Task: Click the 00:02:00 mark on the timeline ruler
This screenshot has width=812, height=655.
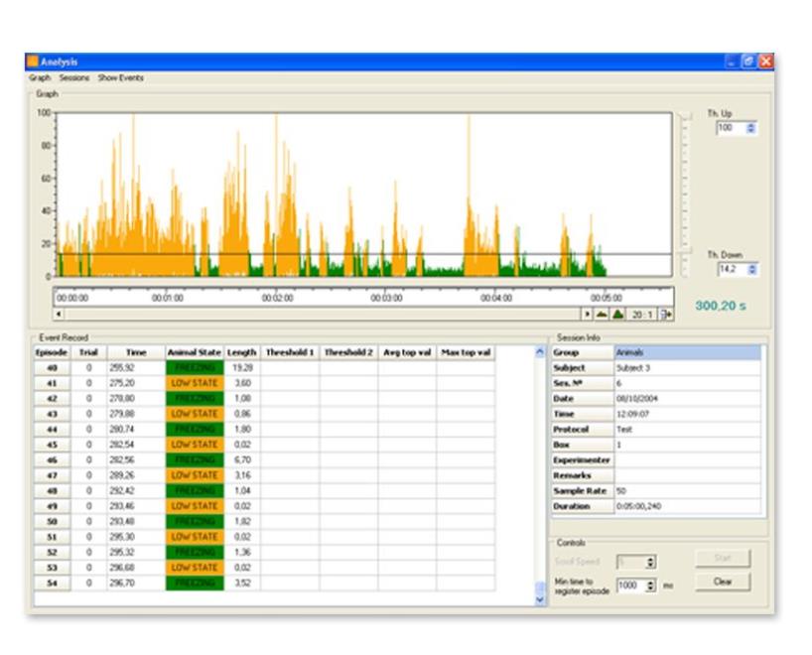Action: coord(277,297)
